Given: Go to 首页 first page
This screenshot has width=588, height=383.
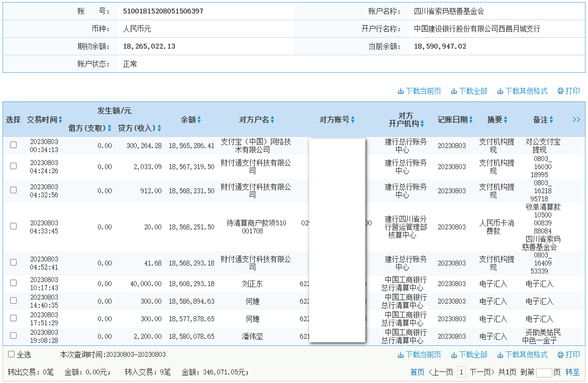Looking at the screenshot, I should [417, 372].
